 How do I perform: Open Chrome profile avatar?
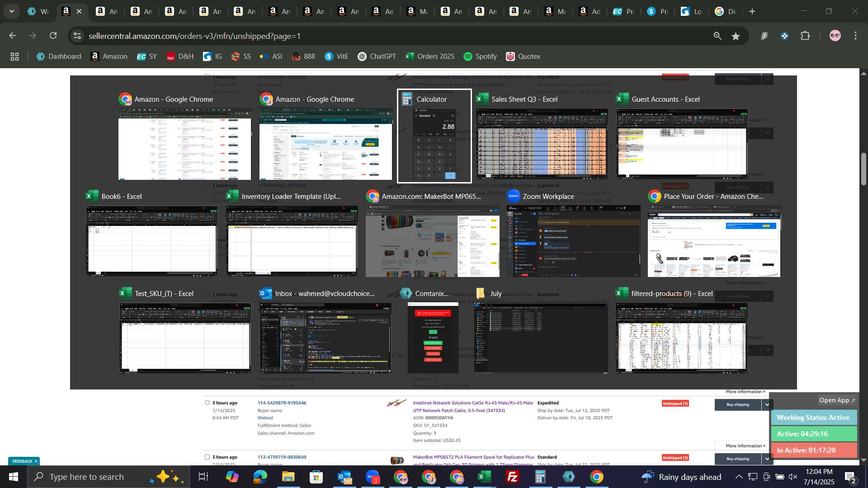click(x=835, y=36)
